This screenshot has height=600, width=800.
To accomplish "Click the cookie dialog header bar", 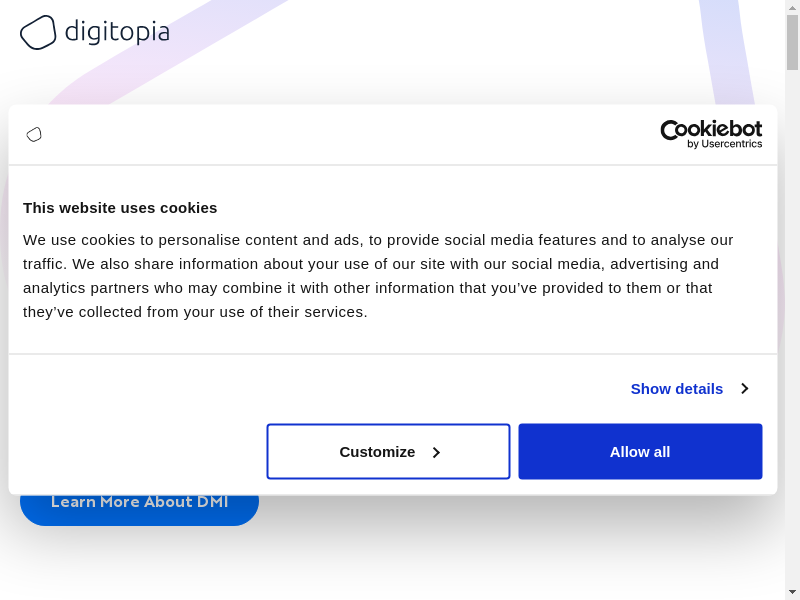I will point(350,134).
